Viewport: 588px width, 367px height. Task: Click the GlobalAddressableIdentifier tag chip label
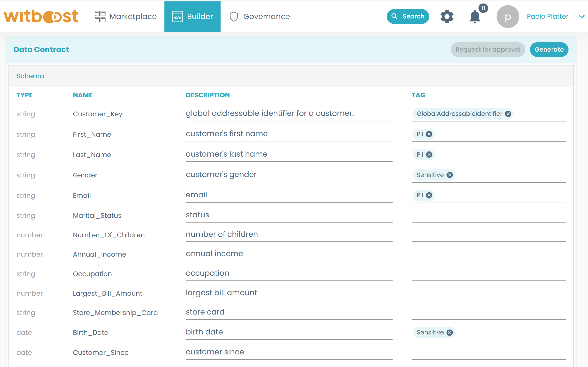459,114
